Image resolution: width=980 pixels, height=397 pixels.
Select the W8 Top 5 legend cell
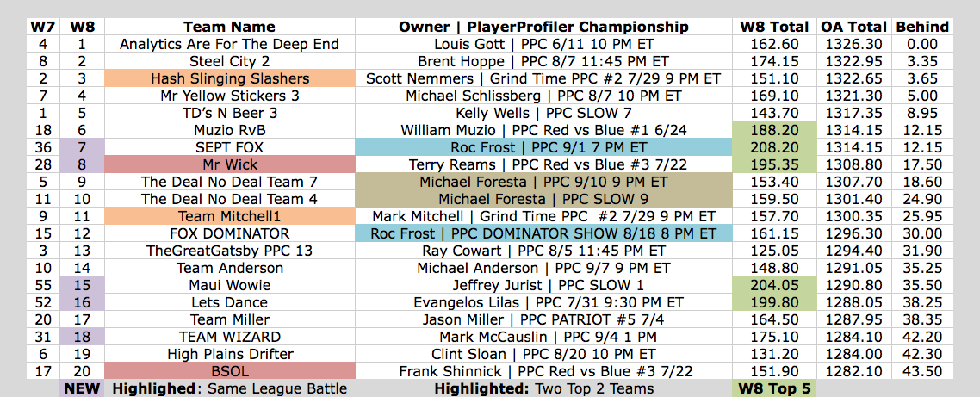[x=773, y=388]
